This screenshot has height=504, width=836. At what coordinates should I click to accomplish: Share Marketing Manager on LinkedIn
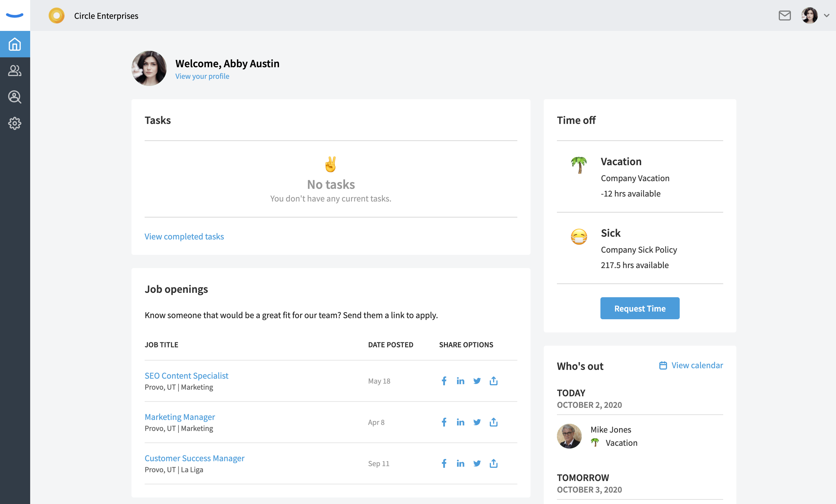pyautogui.click(x=460, y=422)
